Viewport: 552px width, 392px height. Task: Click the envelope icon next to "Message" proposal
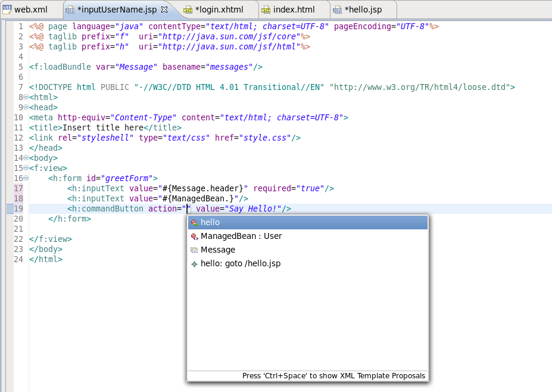pos(195,250)
